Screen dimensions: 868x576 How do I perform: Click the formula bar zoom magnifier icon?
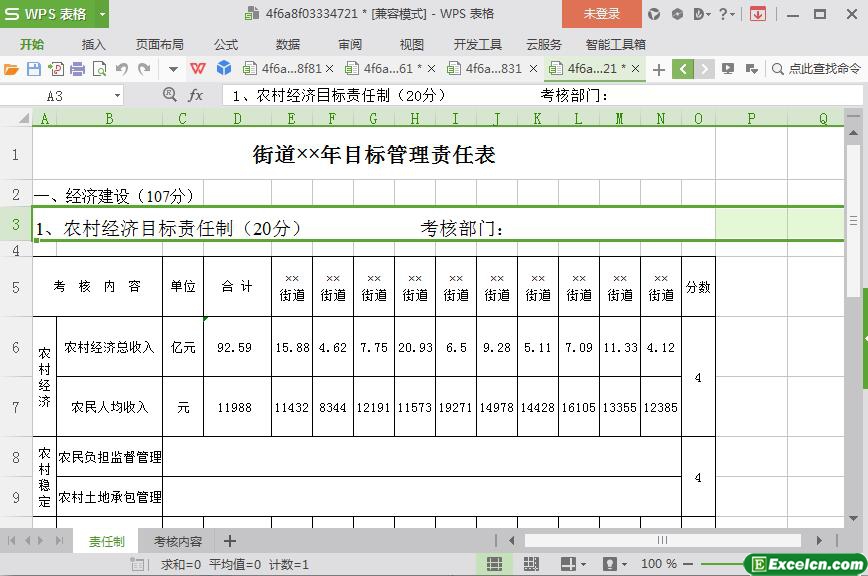tap(170, 95)
